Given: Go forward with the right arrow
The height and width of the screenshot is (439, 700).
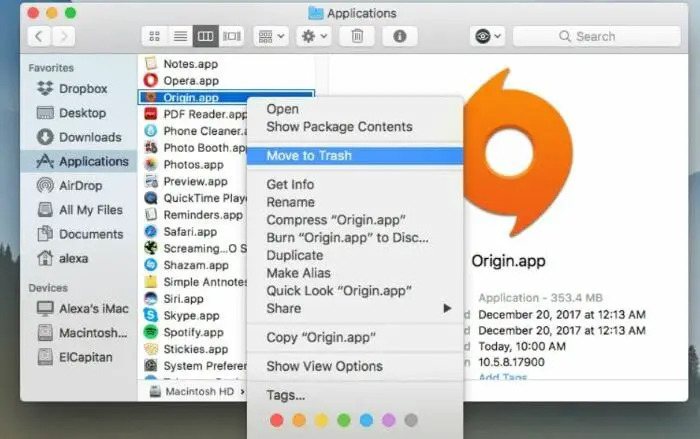Looking at the screenshot, I should pos(63,36).
